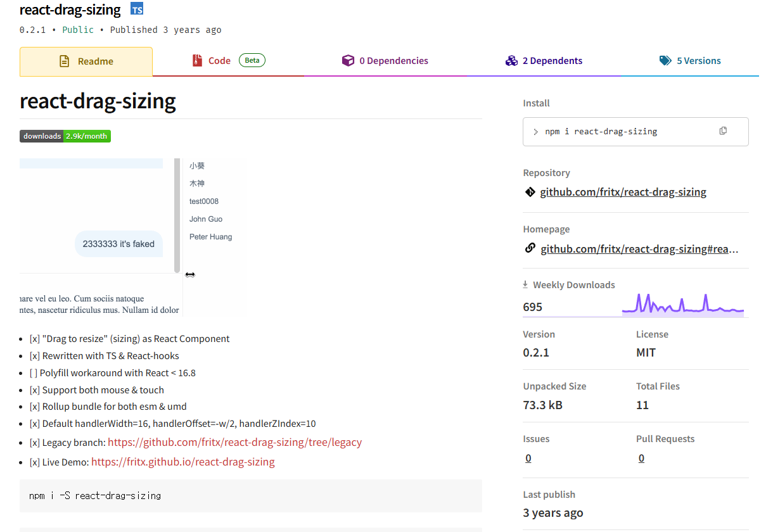The width and height of the screenshot is (773, 532).
Task: Click the 'Drag to resize' feature list item
Action: [130, 339]
